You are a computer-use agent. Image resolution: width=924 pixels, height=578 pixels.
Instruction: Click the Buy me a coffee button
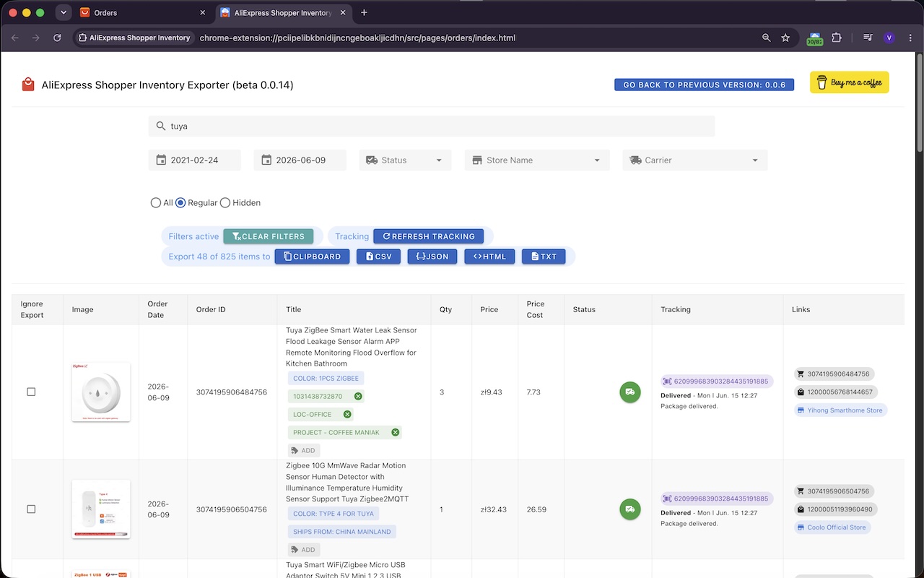(849, 82)
